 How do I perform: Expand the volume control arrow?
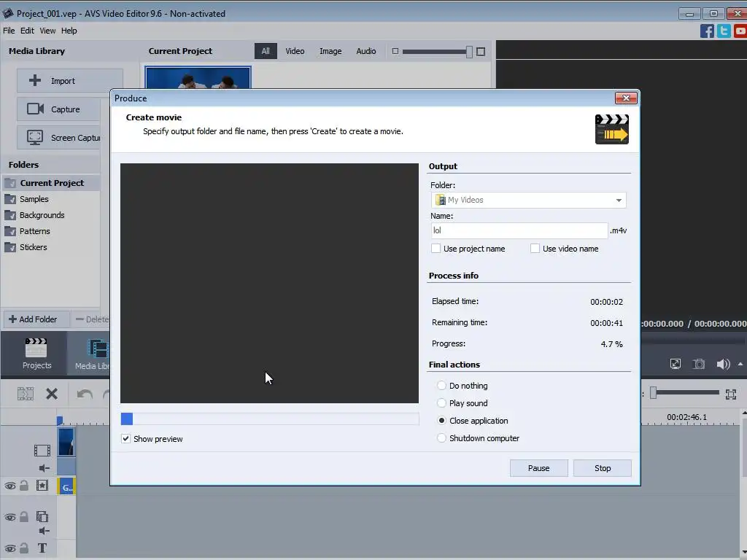pyautogui.click(x=740, y=365)
